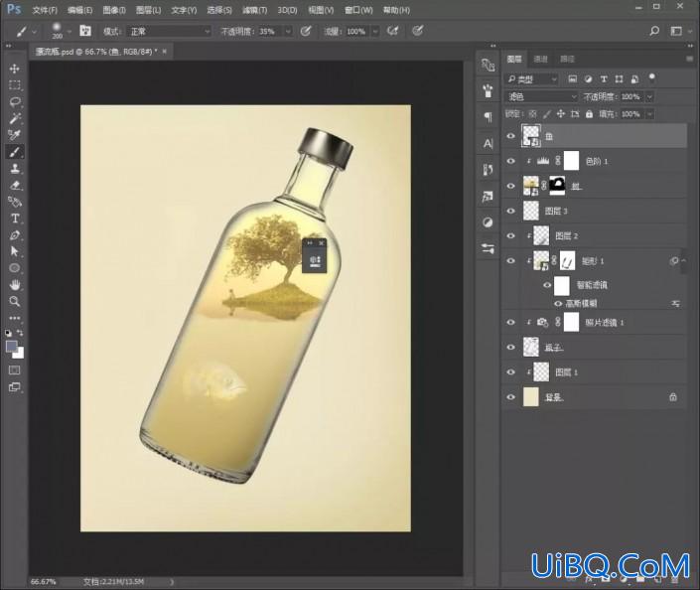Select the Clone Stamp tool

tap(14, 169)
